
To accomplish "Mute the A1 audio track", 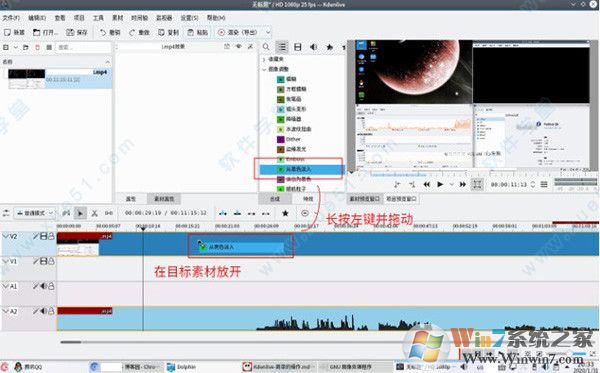I will (x=44, y=286).
